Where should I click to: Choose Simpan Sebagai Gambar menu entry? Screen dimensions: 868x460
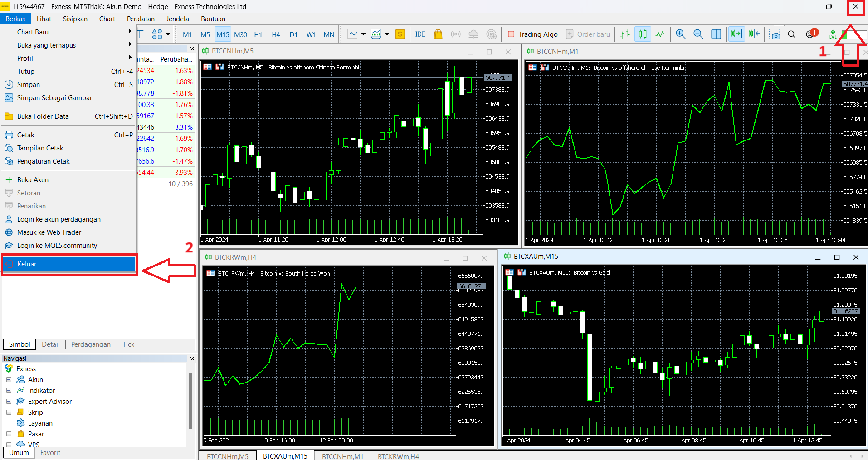pyautogui.click(x=54, y=97)
